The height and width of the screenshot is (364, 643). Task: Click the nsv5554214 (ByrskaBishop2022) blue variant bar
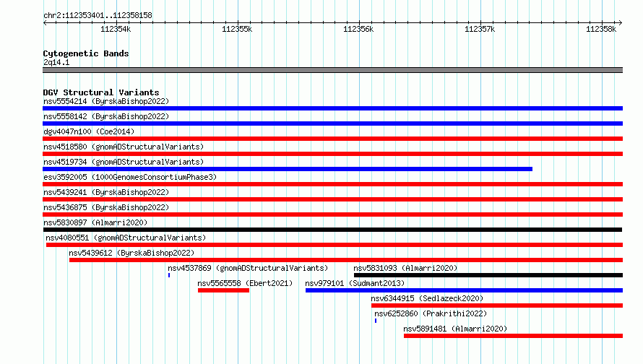[332, 108]
